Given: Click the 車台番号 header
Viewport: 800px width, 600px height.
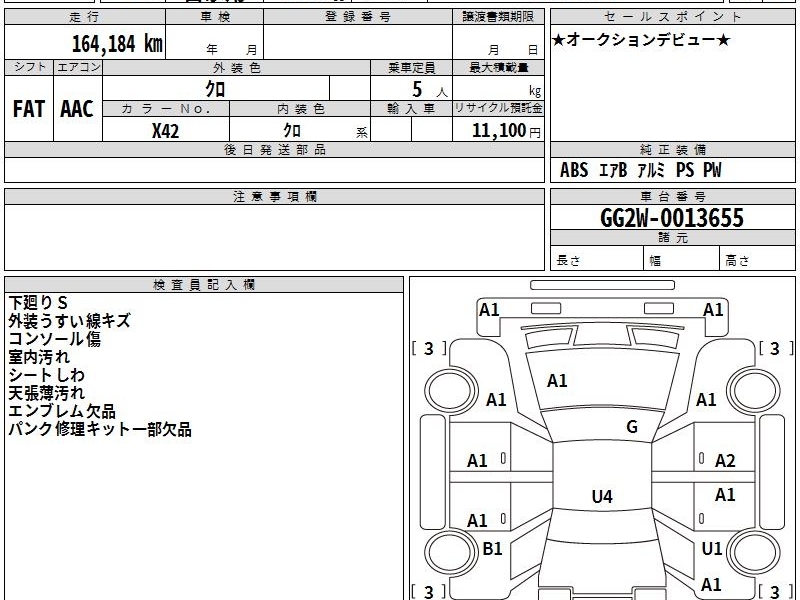Looking at the screenshot, I should [672, 196].
